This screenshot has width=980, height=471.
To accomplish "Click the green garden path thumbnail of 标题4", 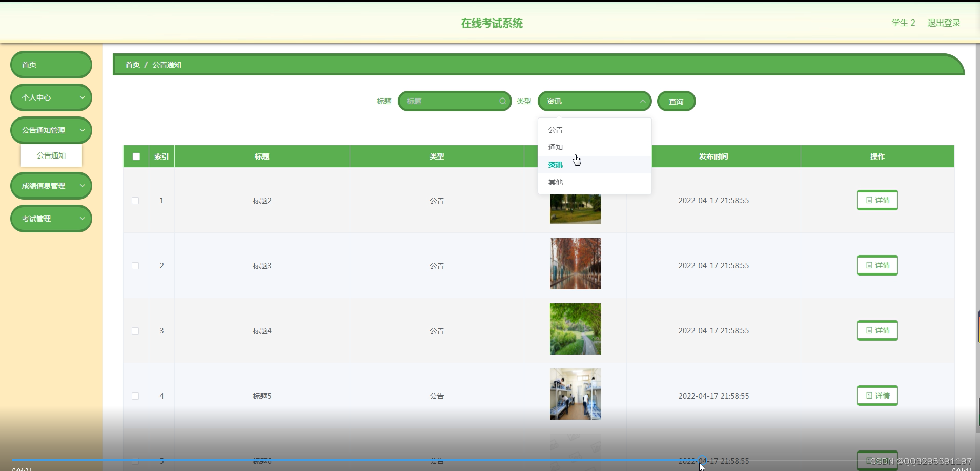I will 576,329.
